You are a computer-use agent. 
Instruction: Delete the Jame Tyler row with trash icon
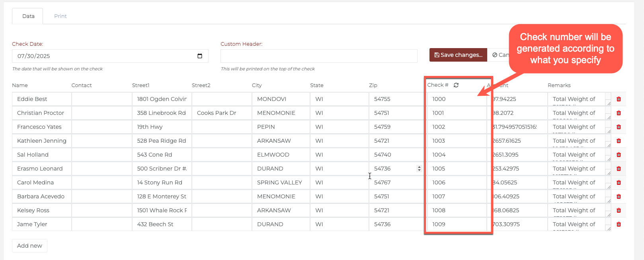(x=619, y=224)
